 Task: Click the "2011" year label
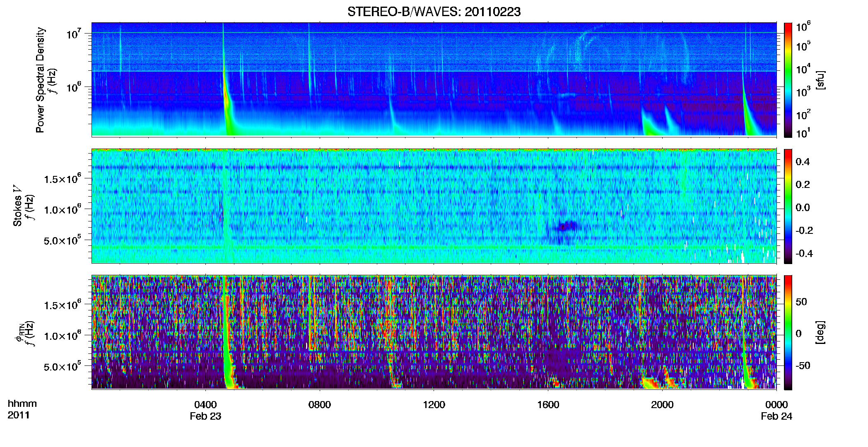click(x=19, y=415)
